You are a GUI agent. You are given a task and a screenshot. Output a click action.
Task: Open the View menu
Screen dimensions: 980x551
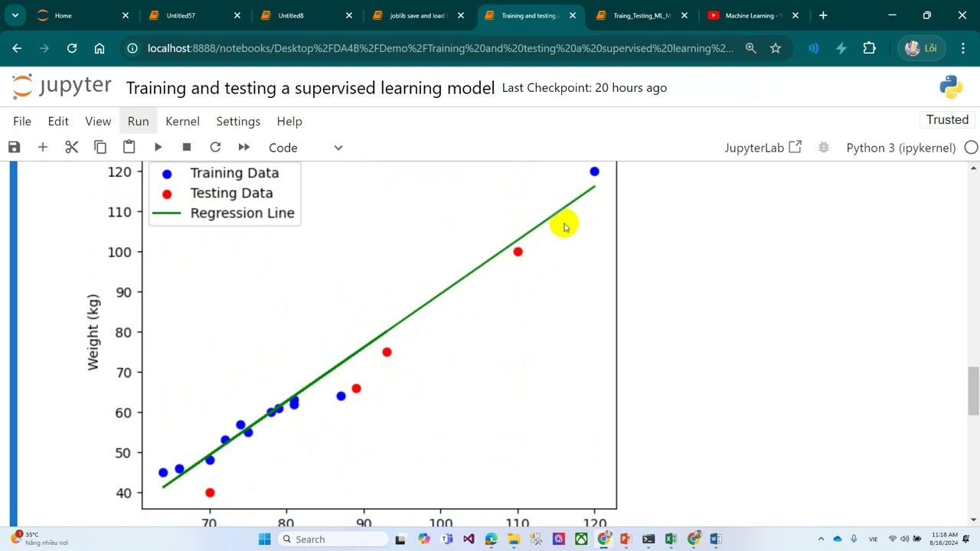(98, 121)
